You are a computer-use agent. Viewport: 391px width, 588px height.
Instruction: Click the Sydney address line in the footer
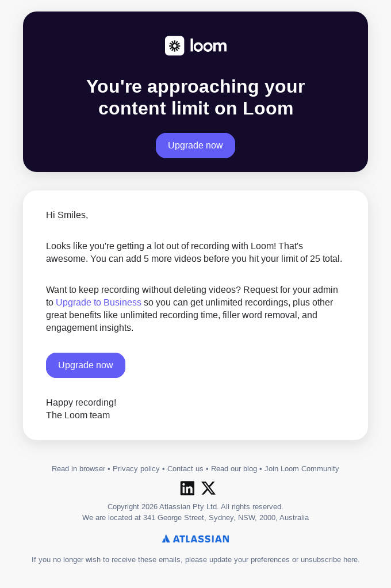tap(195, 517)
